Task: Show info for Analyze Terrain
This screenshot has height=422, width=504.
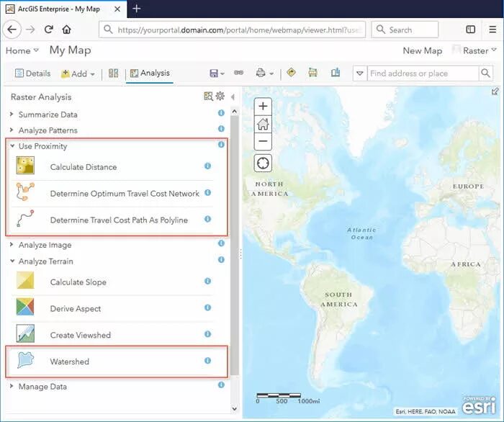Action: coord(221,259)
